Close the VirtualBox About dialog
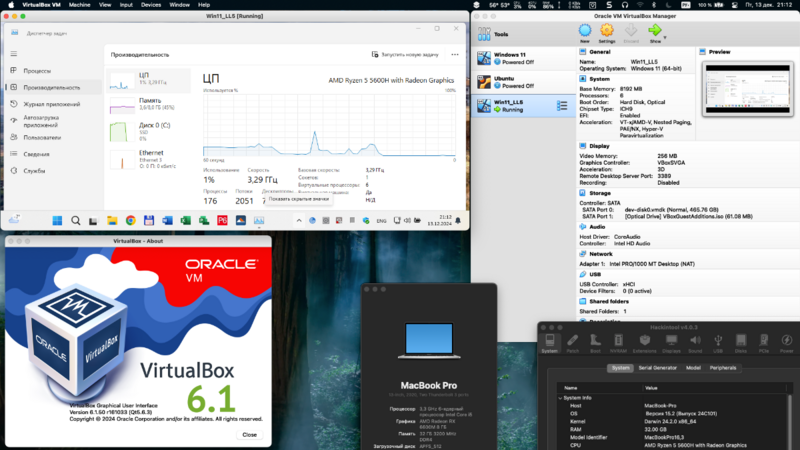800x450 pixels. coord(249,435)
